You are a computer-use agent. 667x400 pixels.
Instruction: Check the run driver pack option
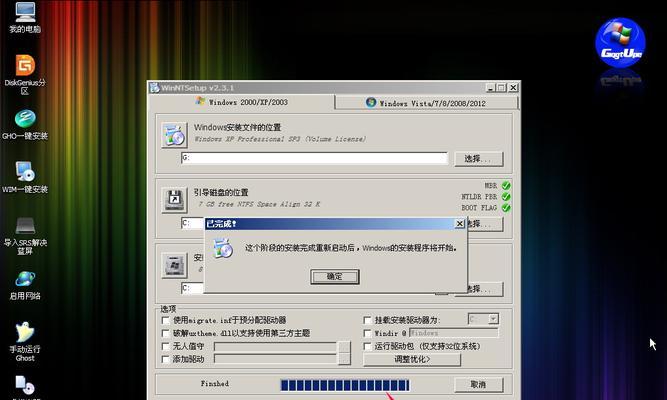tap(368, 346)
